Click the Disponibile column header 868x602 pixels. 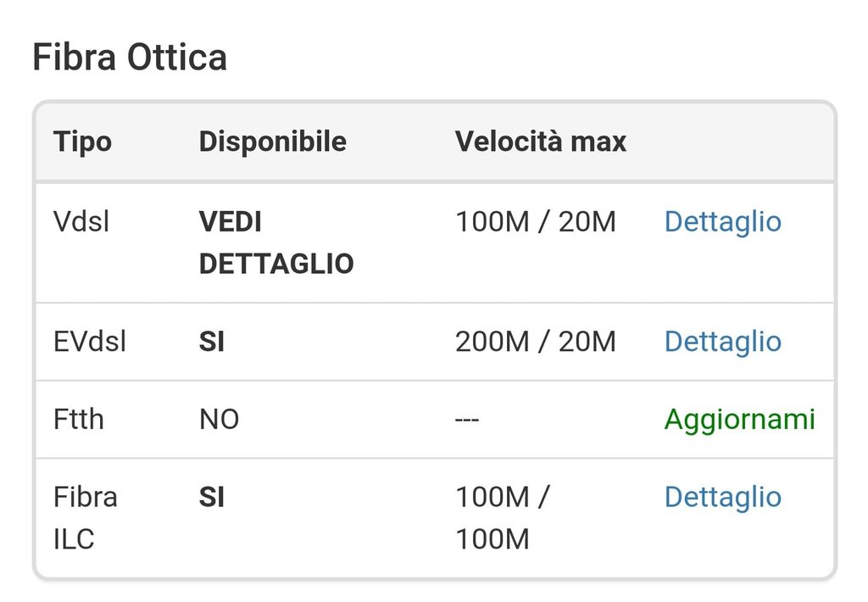pyautogui.click(x=272, y=142)
